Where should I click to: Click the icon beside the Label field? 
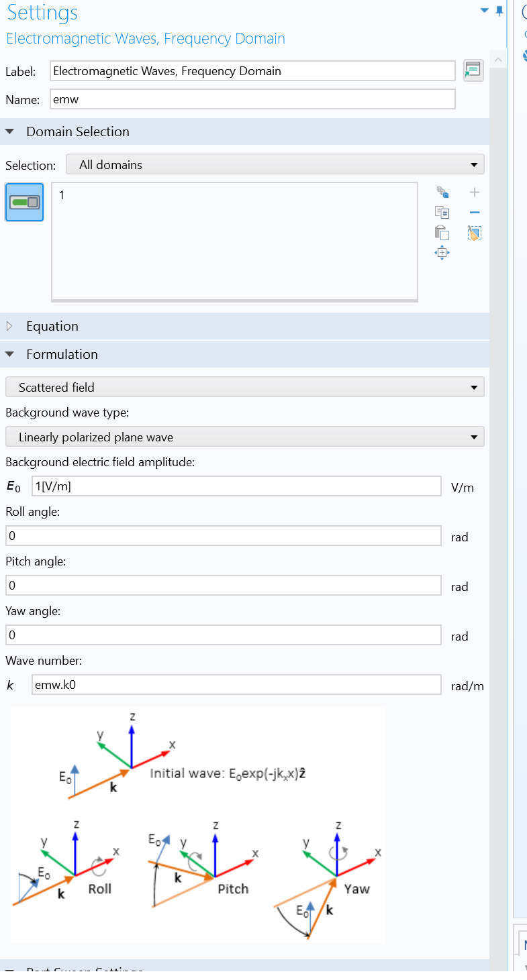pos(473,70)
